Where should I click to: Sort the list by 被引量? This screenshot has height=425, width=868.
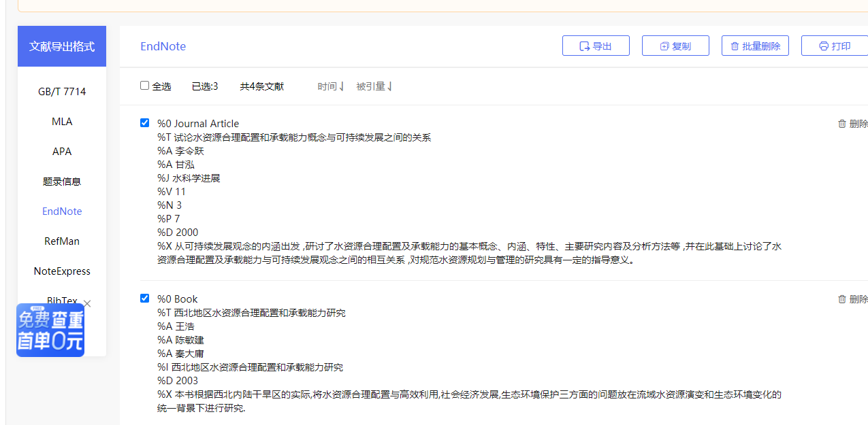374,86
